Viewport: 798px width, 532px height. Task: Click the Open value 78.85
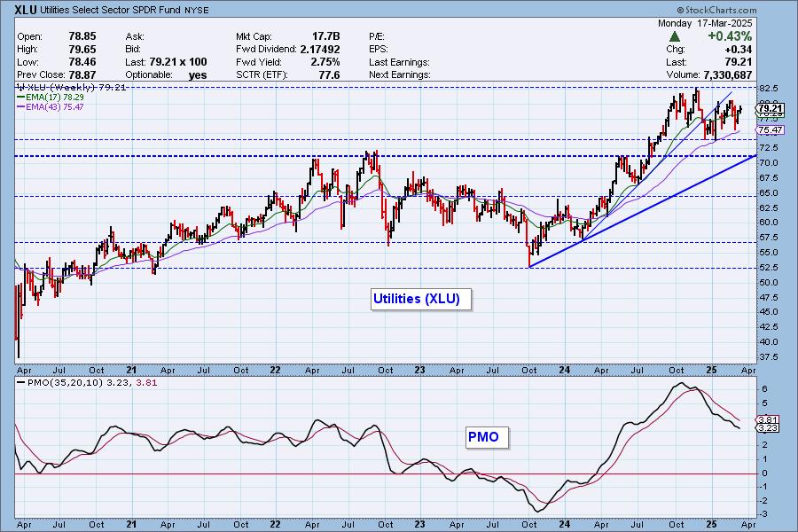(82, 36)
